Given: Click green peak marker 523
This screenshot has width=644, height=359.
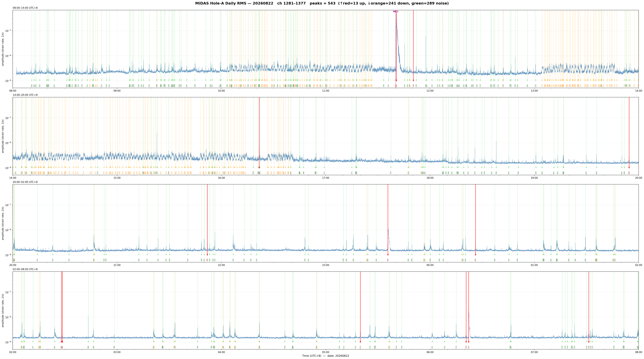Looking at the screenshot, I should [456, 342].
